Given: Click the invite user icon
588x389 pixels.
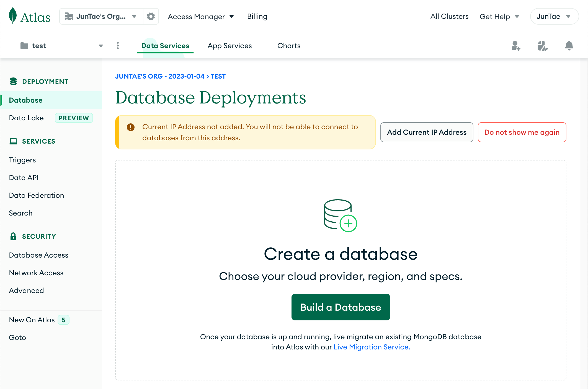Looking at the screenshot, I should pyautogui.click(x=516, y=46).
